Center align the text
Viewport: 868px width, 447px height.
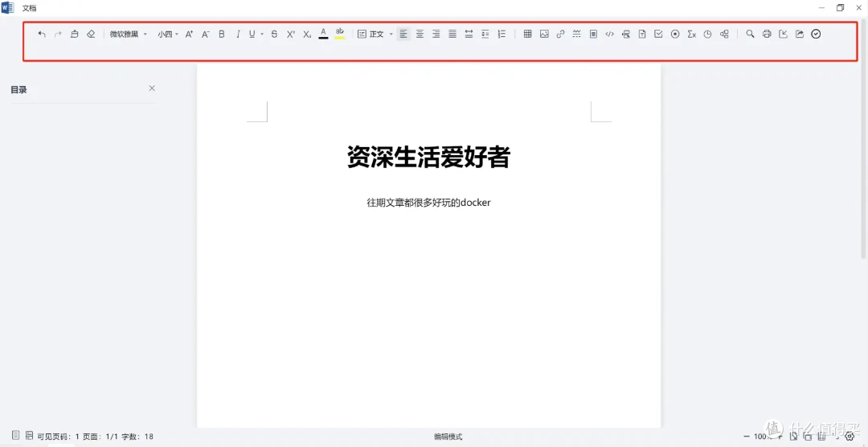pos(420,35)
